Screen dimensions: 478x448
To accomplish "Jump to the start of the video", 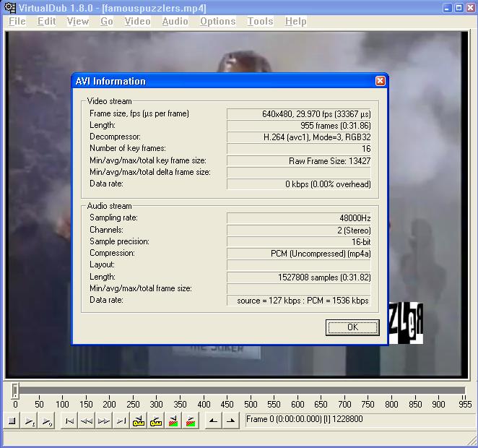I will click(x=69, y=421).
